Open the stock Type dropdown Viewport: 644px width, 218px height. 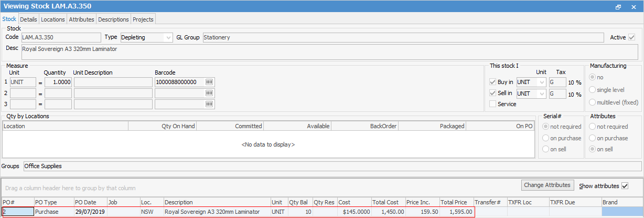168,37
